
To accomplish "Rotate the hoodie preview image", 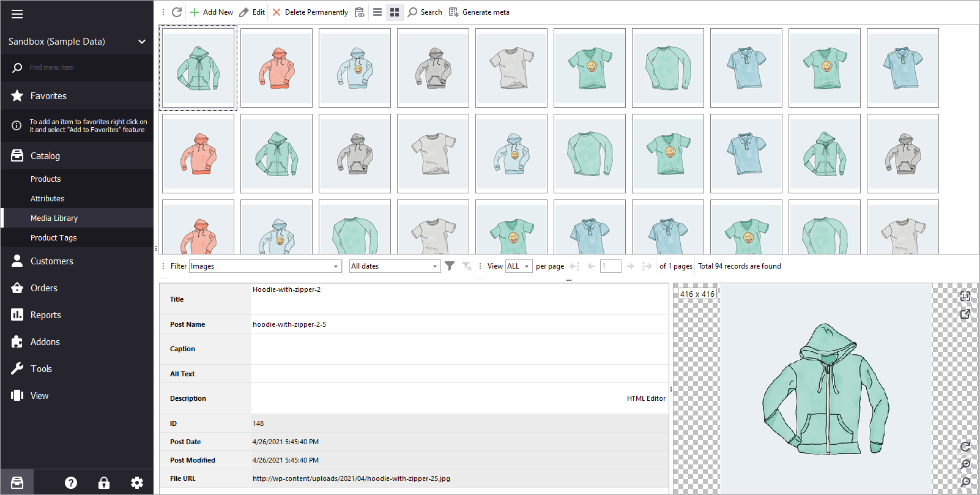I will pos(965,447).
